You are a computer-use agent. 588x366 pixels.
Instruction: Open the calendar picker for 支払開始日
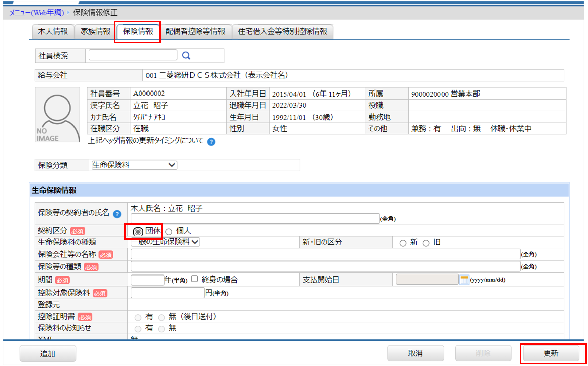pyautogui.click(x=464, y=280)
